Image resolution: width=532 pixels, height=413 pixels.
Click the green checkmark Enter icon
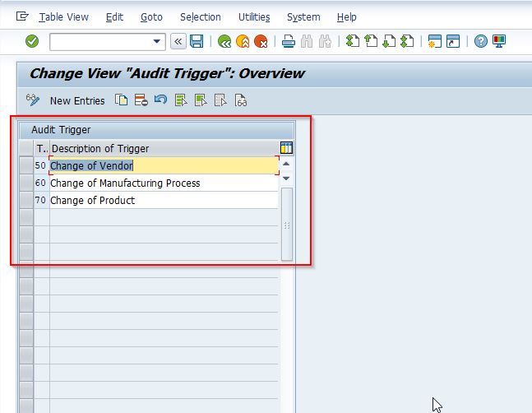click(32, 41)
